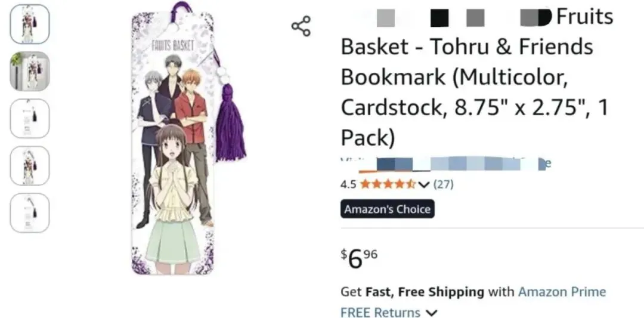Open the FREE Returns link
644x318 pixels.
point(380,313)
